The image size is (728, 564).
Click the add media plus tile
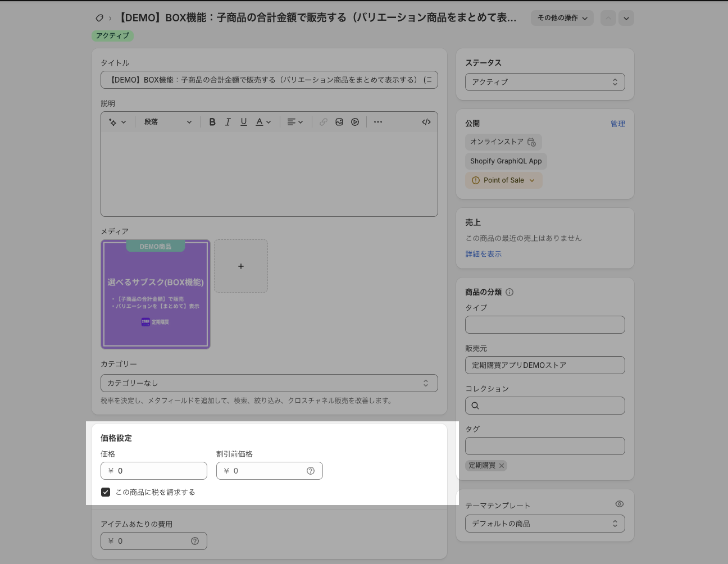tap(241, 266)
